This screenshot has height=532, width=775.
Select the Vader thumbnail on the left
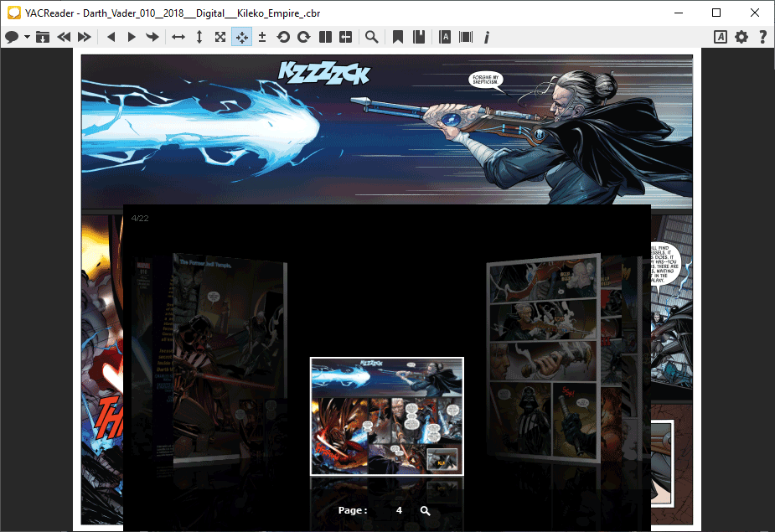click(x=230, y=359)
